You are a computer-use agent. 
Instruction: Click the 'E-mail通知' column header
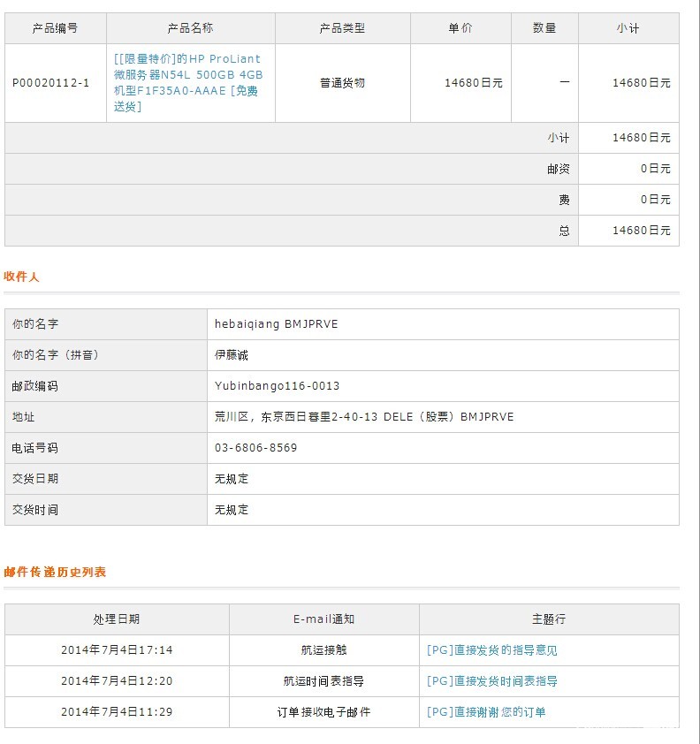point(324,619)
